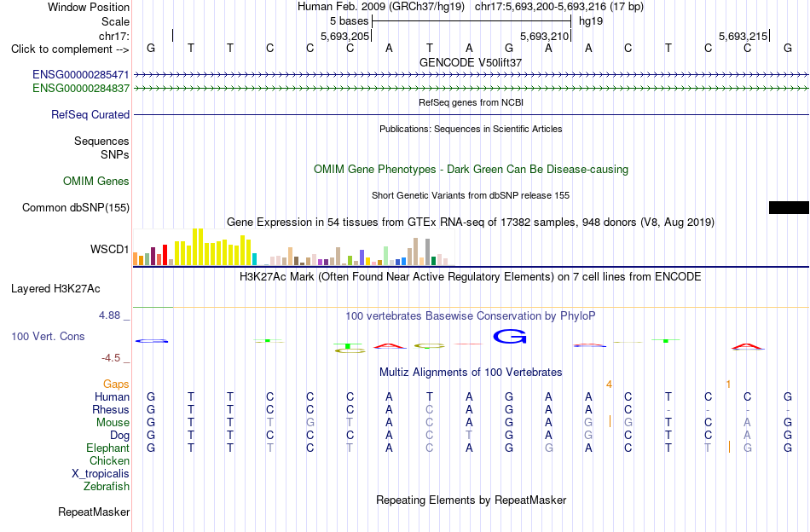Click the black dbSNP variant block
The height and width of the screenshot is (532, 810).
[789, 208]
